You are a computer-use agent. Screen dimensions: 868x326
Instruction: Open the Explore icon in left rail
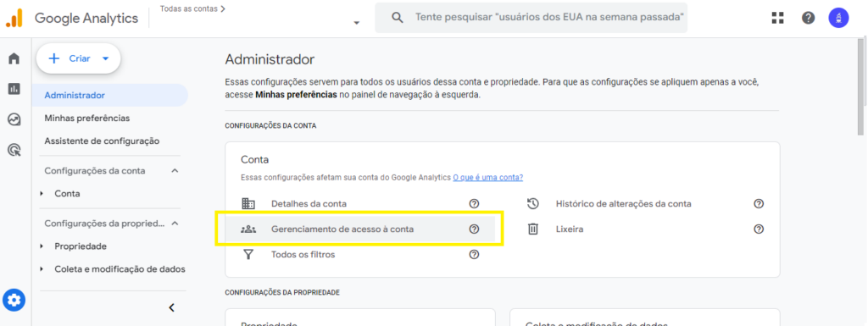[x=14, y=119]
